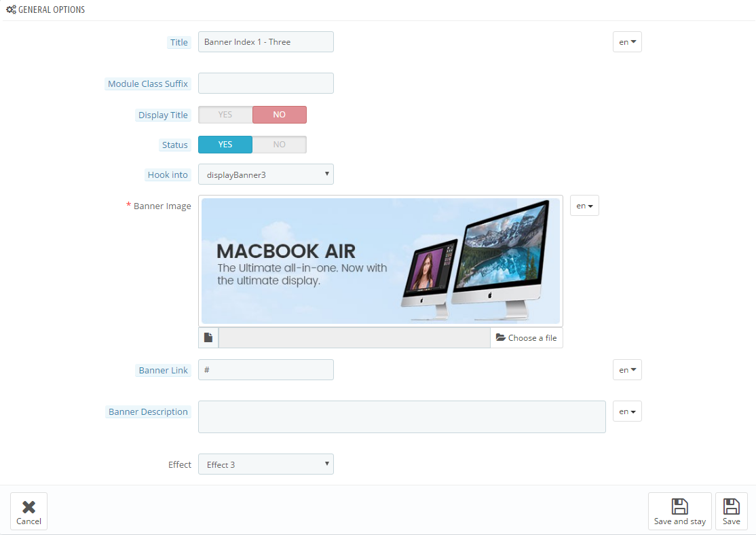Screen dimensions: 756x535
Task: Open language selector beside Banner Description
Action: 627,411
